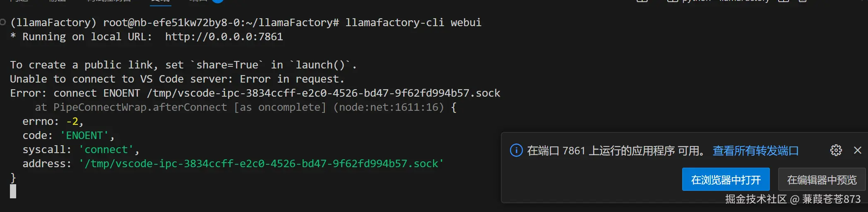Click the green .sock address path string
This screenshot has width=868, height=212.
point(261,164)
